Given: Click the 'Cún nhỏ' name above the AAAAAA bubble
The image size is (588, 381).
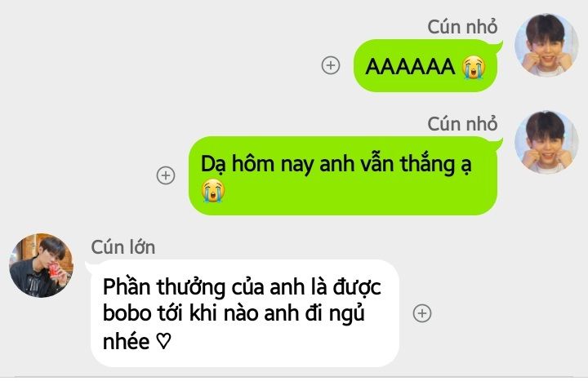Looking at the screenshot, I should click(462, 27).
